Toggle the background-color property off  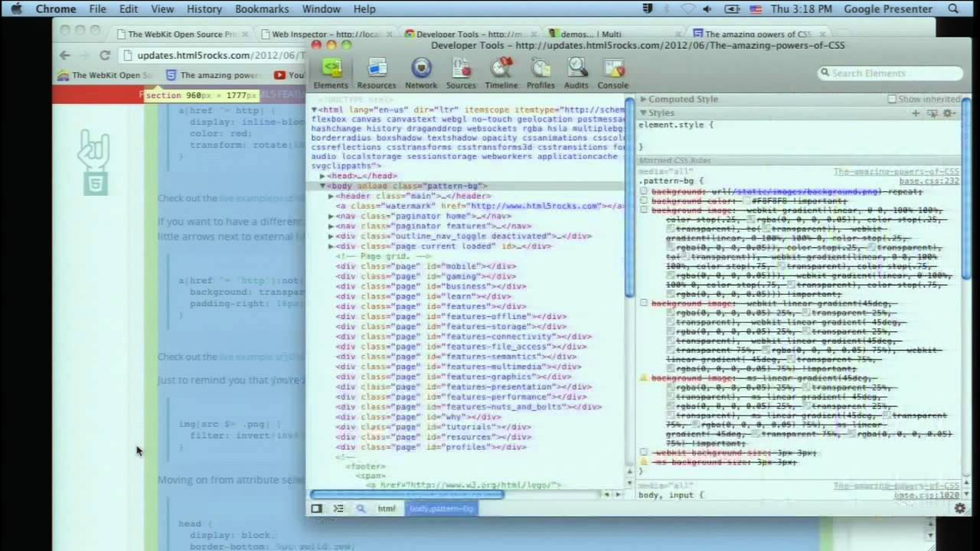pyautogui.click(x=644, y=201)
